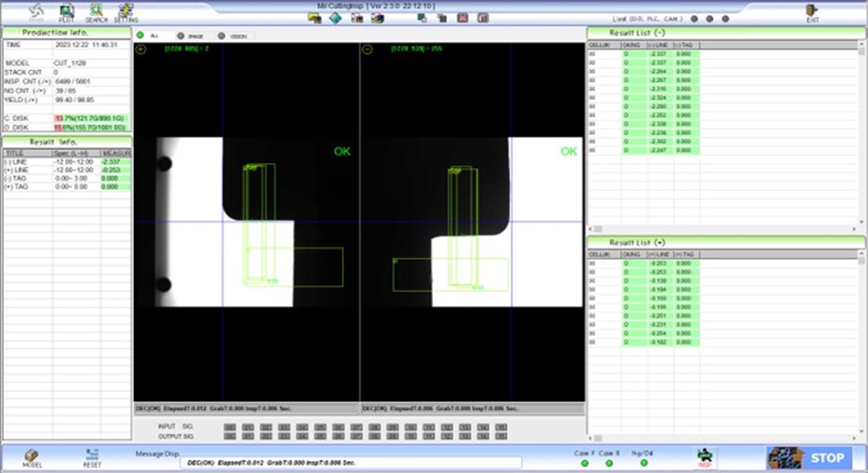Click the INSP icon near STOP
The width and height of the screenshot is (868, 473).
coord(704,456)
